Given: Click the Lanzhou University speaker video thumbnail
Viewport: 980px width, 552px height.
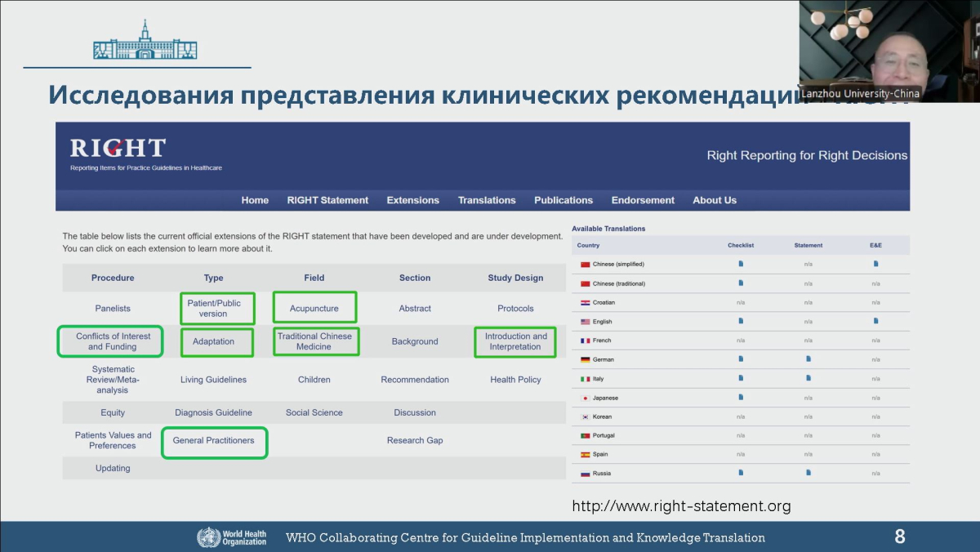Looking at the screenshot, I should point(889,51).
